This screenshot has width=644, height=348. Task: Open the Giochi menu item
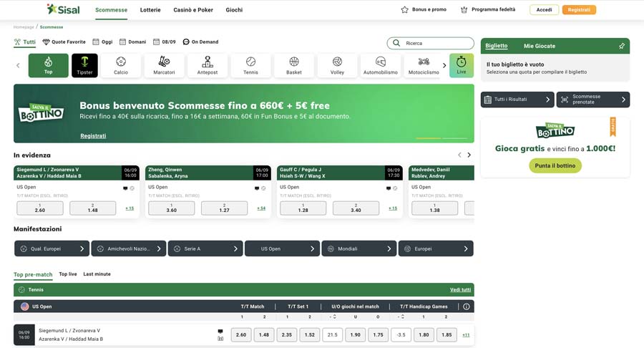234,10
